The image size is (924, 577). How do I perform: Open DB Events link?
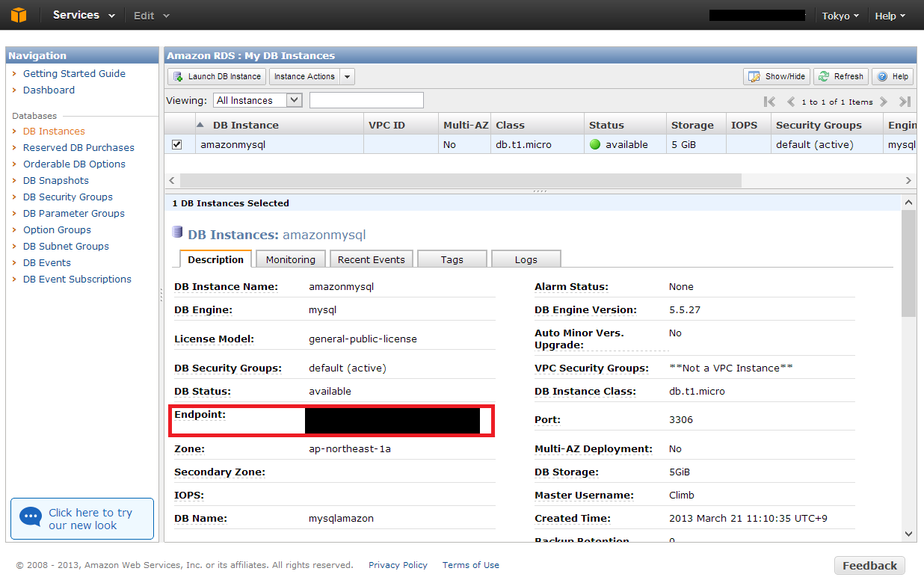point(47,262)
